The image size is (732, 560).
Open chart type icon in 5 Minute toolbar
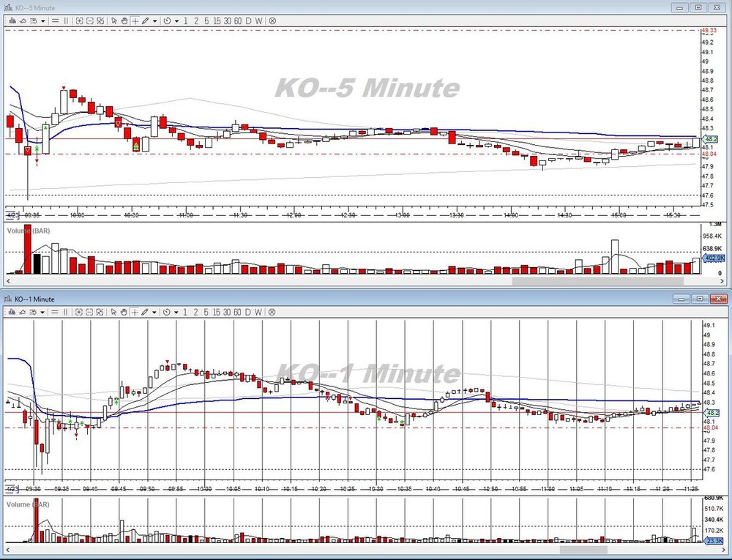tap(12, 21)
